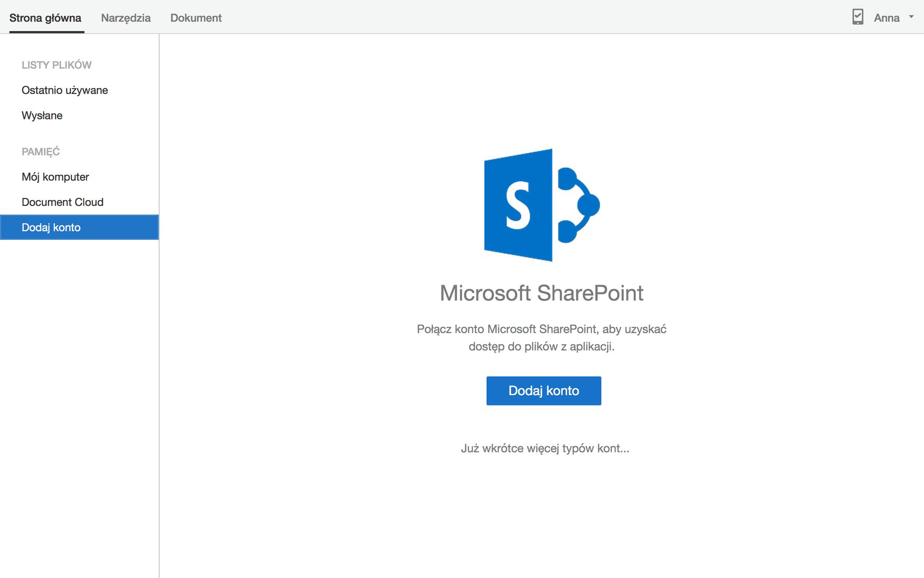Image resolution: width=924 pixels, height=578 pixels.
Task: Select the Wysłane file list
Action: 80,116
